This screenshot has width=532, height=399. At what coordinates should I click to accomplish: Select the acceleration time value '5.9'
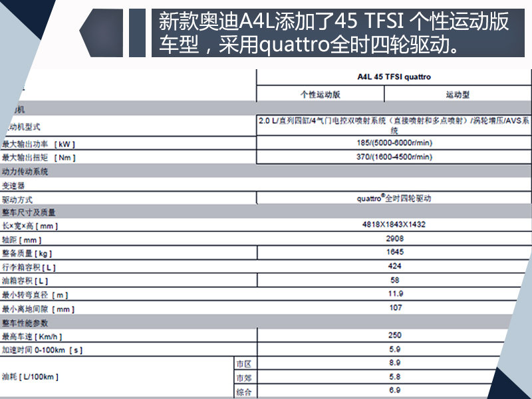click(395, 349)
